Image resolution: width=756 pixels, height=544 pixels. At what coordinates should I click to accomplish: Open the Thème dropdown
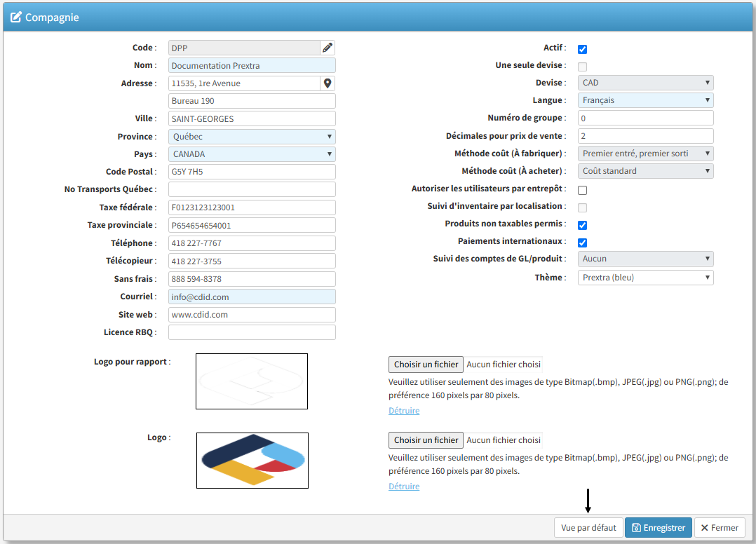coord(646,278)
